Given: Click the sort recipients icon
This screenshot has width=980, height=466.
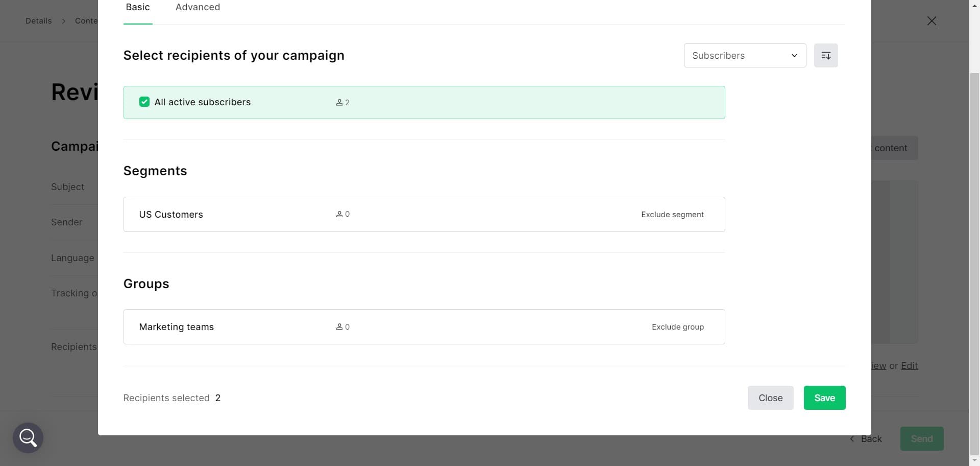Looking at the screenshot, I should 826,55.
